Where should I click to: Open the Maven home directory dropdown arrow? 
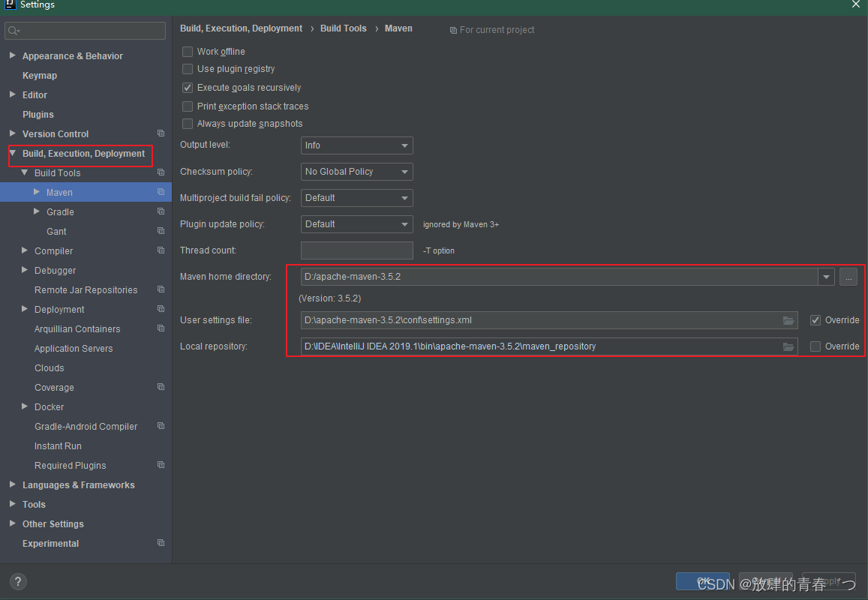[827, 277]
